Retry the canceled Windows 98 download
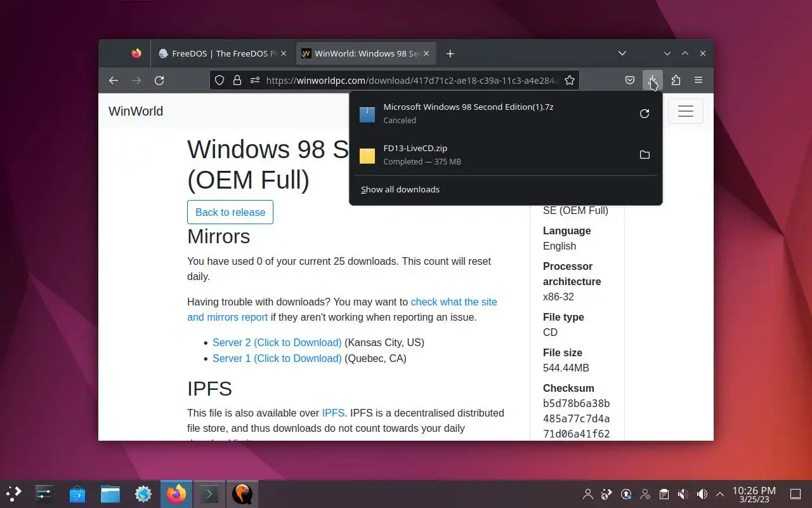The width and height of the screenshot is (812, 508). coord(645,114)
